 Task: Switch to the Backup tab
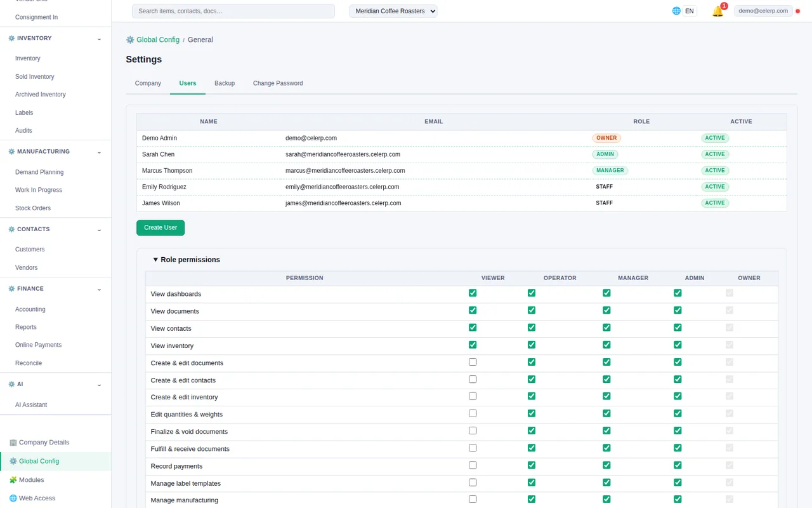[x=225, y=83]
